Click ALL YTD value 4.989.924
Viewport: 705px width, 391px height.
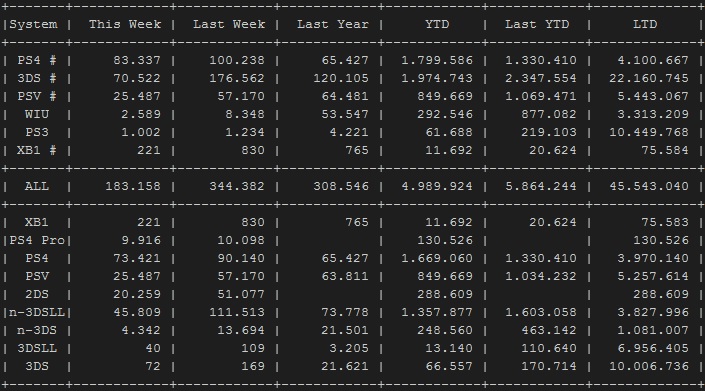[437, 186]
